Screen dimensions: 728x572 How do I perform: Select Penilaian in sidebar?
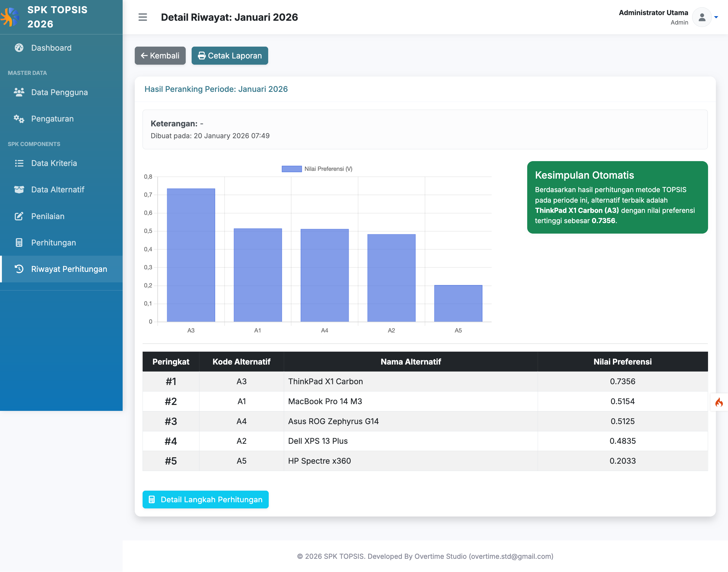pyautogui.click(x=61, y=216)
